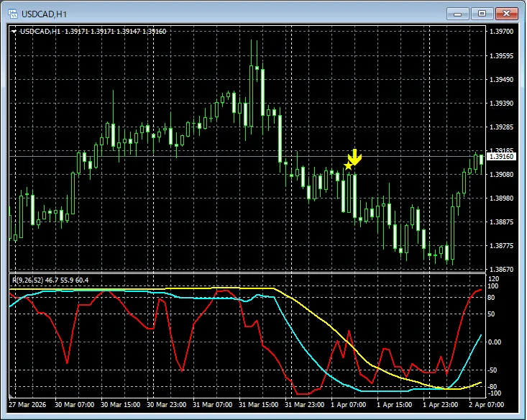Click the 0.00 level on indicator scale

[495, 342]
